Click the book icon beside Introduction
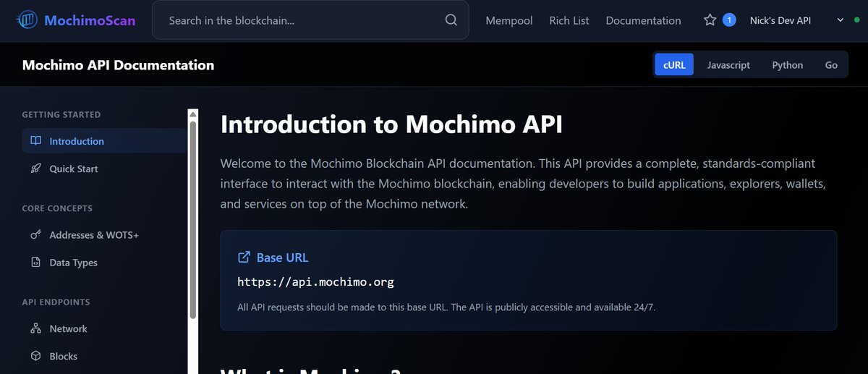Screen dimensions: 868x374 (x=35, y=141)
